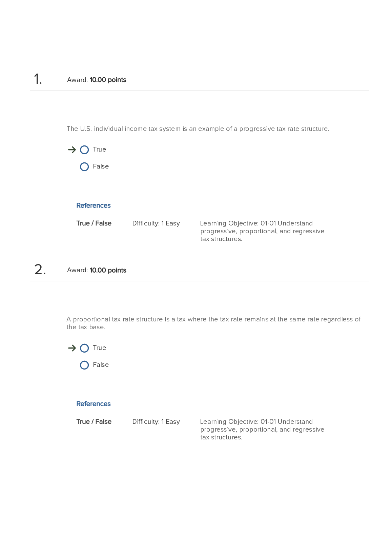This screenshot has width=392, height=555.
Task: Open the References link under question 2
Action: pyautogui.click(x=94, y=404)
